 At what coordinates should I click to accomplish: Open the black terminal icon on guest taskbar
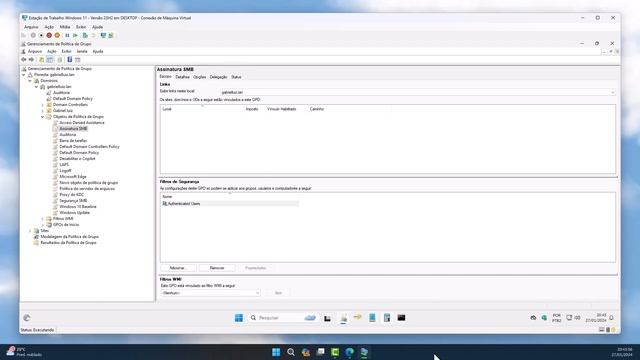(x=401, y=317)
